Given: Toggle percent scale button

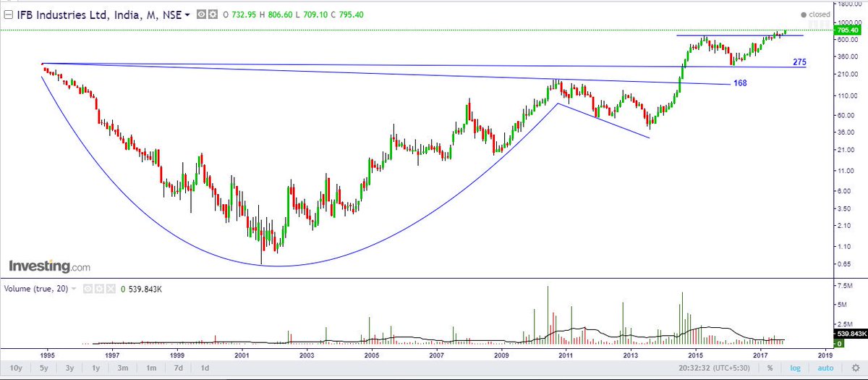Looking at the screenshot, I should [x=770, y=368].
